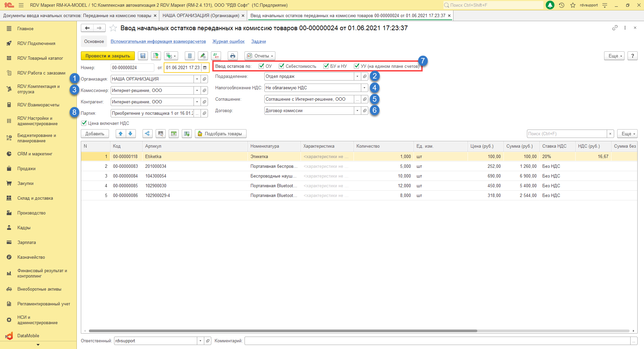Open notifications bell in title bar
Image resolution: width=644 pixels, height=349 pixels.
pos(550,5)
